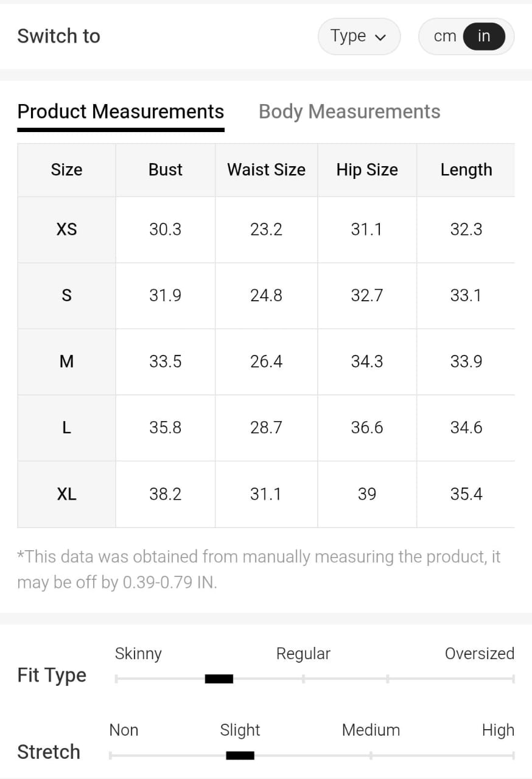
Task: Switch units to cm
Action: [445, 37]
